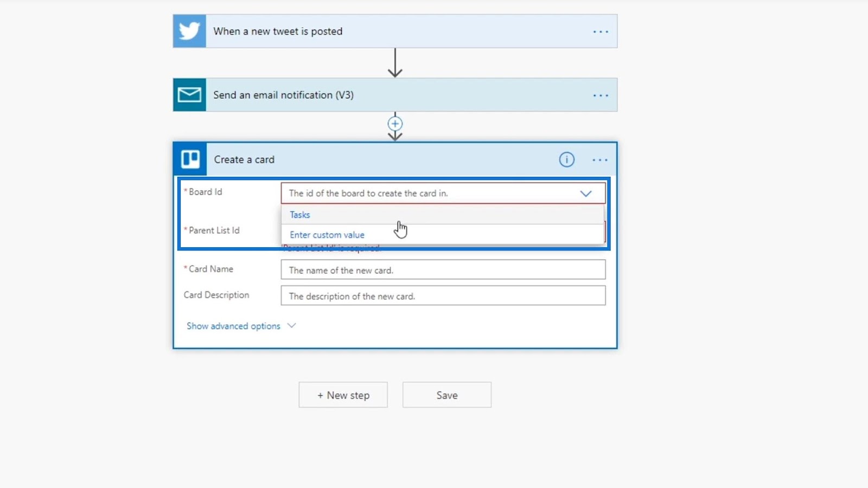Expand the 'Send an email notification (V3)' step

(395, 95)
